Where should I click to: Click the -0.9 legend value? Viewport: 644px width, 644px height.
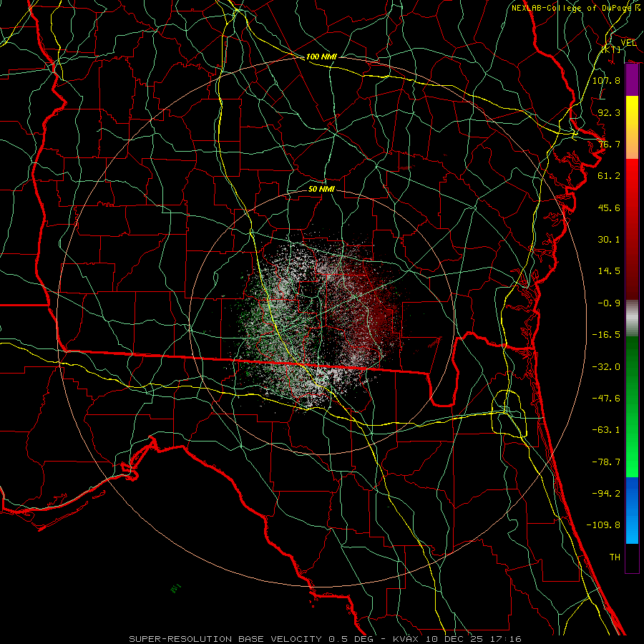point(609,303)
